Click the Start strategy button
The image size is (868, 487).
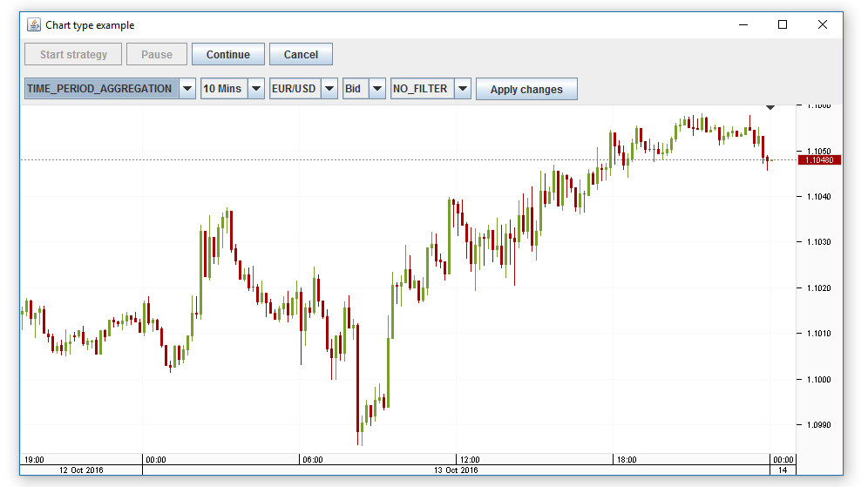[73, 54]
